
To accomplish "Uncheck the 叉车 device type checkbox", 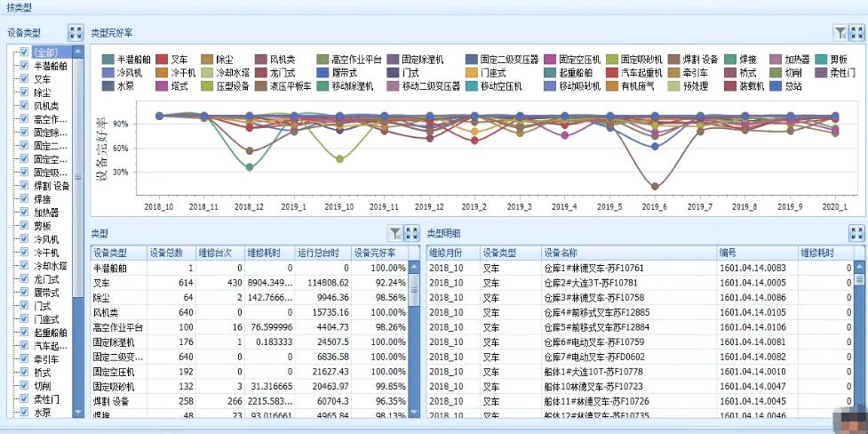I will pos(24,79).
